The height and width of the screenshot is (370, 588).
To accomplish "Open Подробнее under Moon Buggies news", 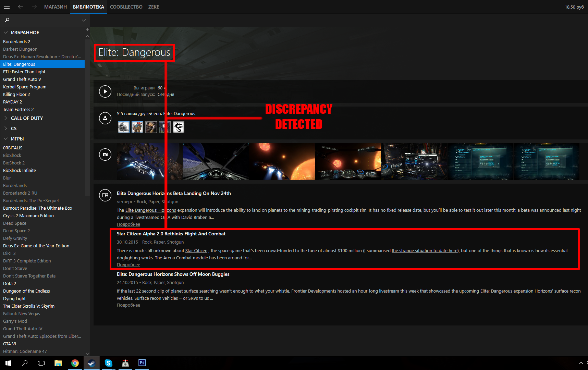I will coord(128,305).
